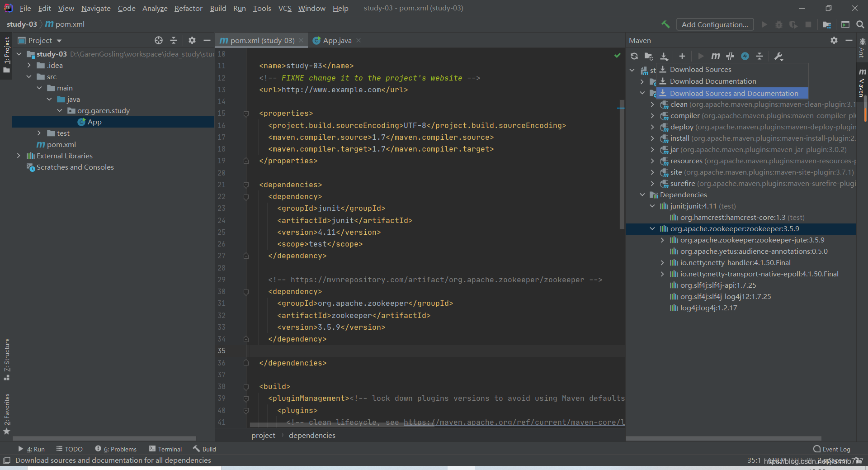This screenshot has height=470, width=868.
Task: Open Event Log from status bar
Action: coord(832,449)
